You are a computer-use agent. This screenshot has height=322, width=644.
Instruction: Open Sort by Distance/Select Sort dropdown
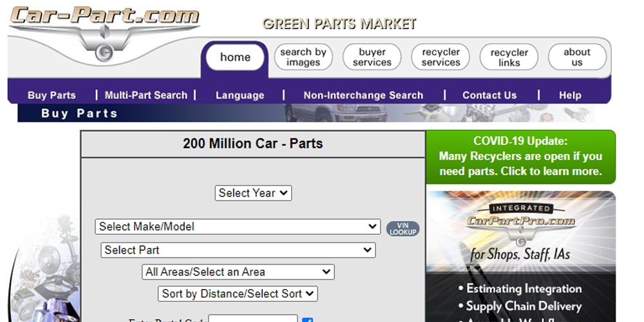click(x=238, y=294)
